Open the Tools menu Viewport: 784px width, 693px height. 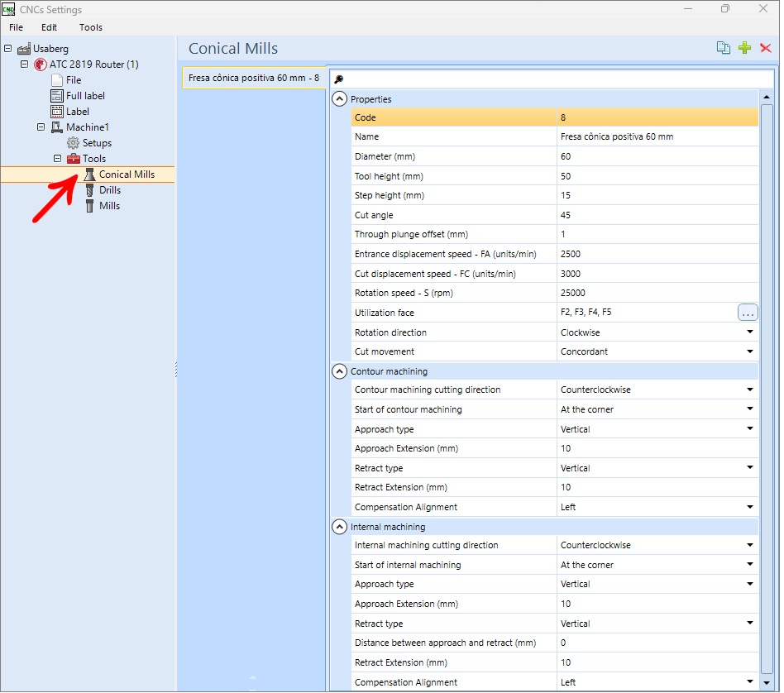(90, 27)
